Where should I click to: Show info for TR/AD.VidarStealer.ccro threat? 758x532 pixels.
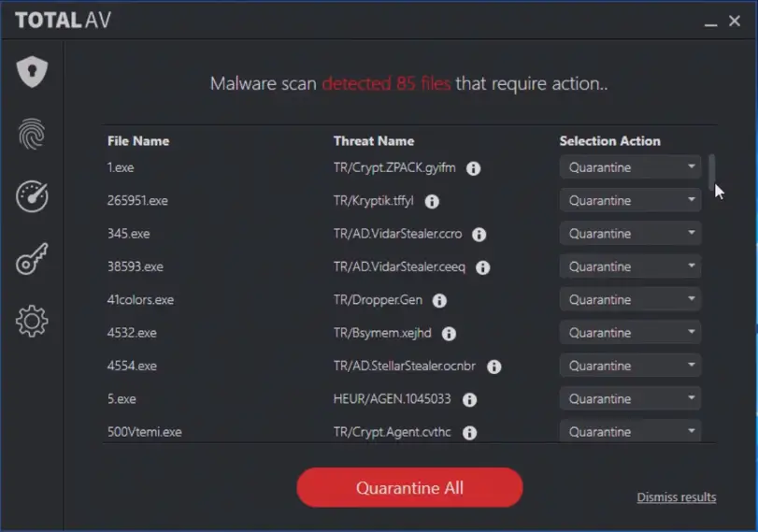click(x=479, y=235)
